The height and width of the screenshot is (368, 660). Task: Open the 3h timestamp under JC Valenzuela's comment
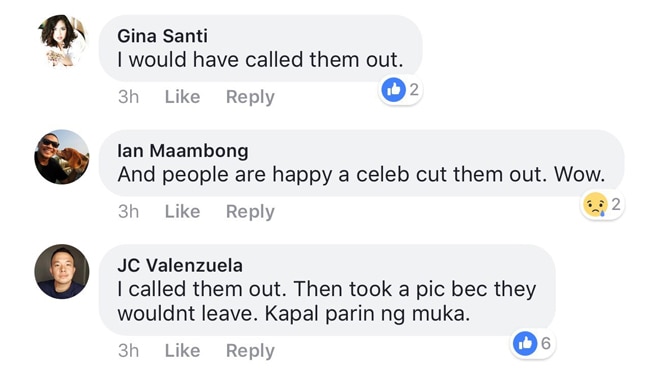tap(128, 351)
